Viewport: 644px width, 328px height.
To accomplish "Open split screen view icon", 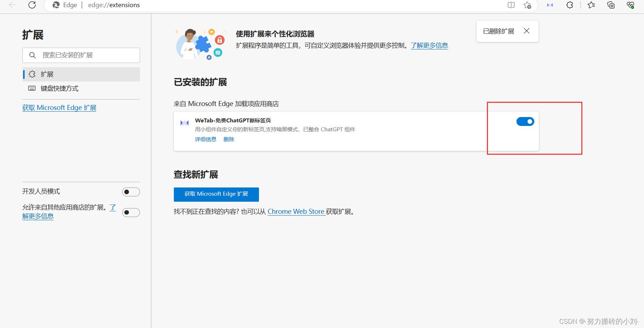I will (511, 5).
